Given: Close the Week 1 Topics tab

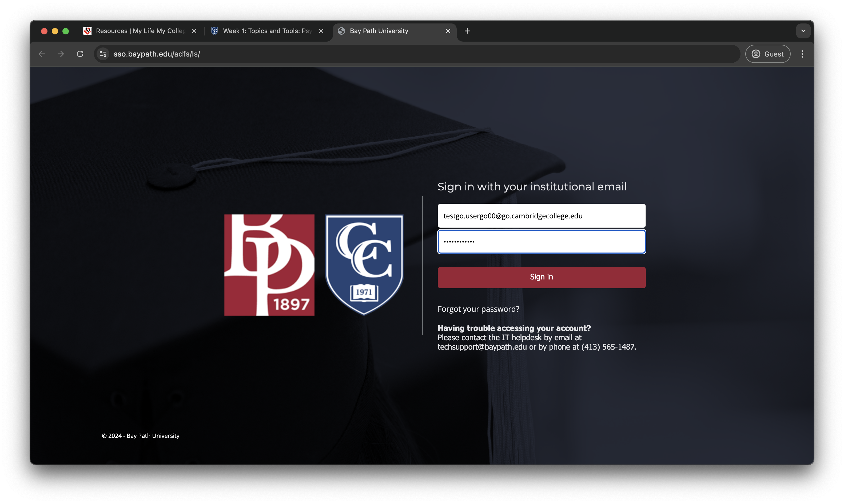Looking at the screenshot, I should 321,31.
